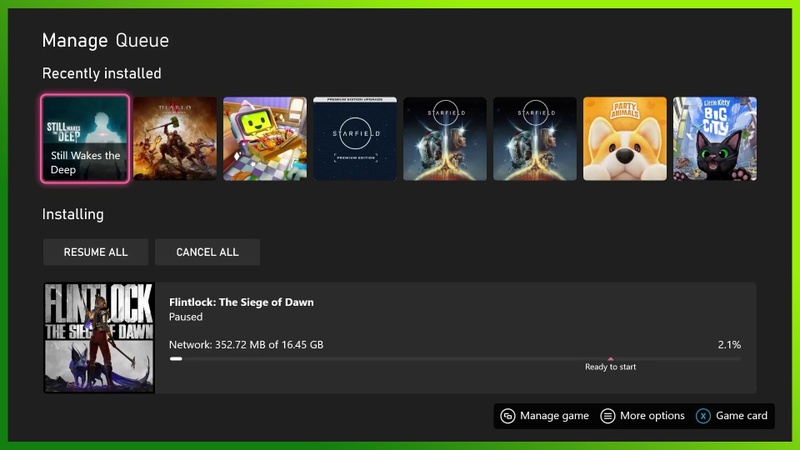800x450 pixels.
Task: Click the 2.1% progress percentage
Action: pyautogui.click(x=729, y=345)
